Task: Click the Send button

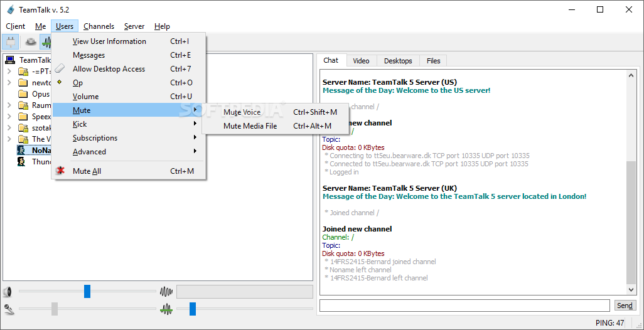Action: pos(625,306)
